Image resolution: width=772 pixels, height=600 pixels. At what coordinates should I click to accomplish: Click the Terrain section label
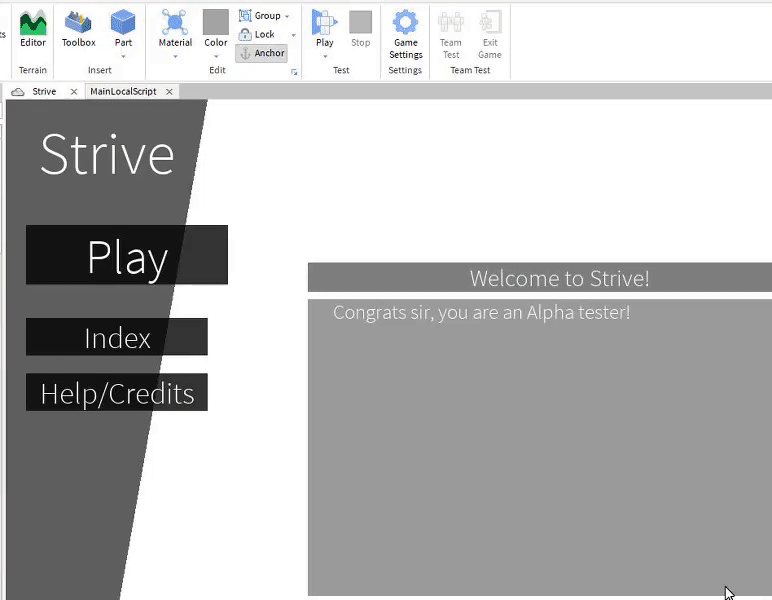32,70
